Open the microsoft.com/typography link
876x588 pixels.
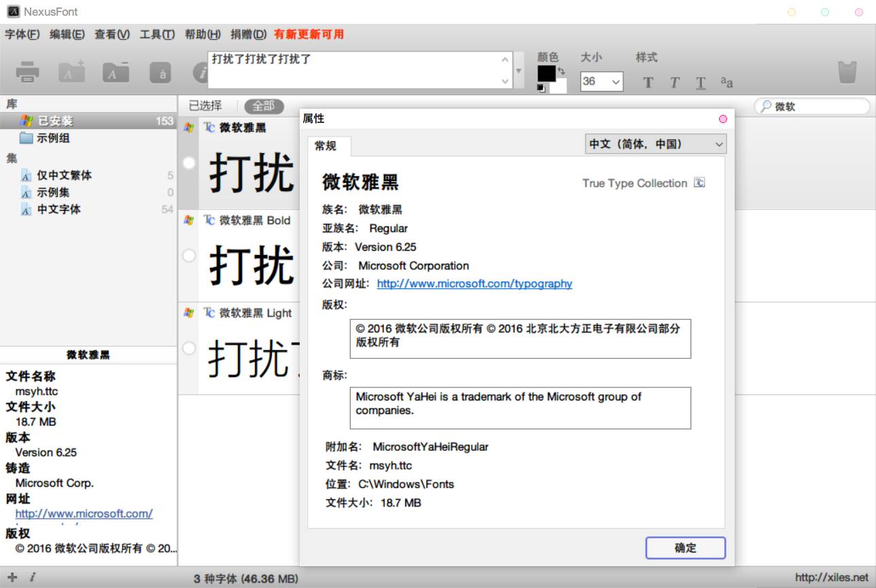(474, 283)
